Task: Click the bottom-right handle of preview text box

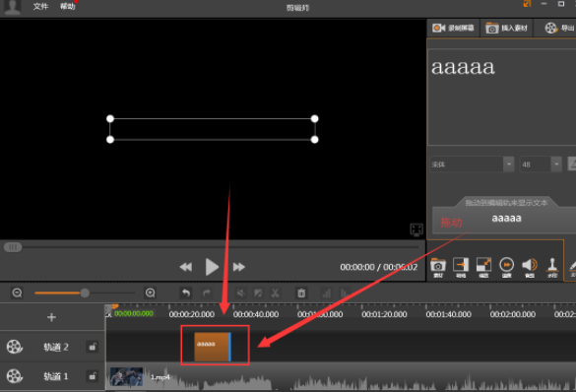Action: click(x=314, y=140)
